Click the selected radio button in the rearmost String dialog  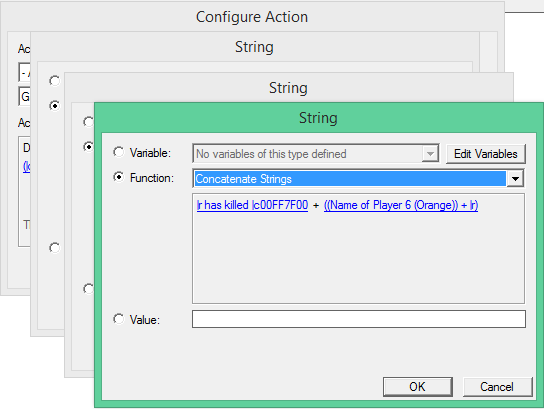(x=54, y=105)
